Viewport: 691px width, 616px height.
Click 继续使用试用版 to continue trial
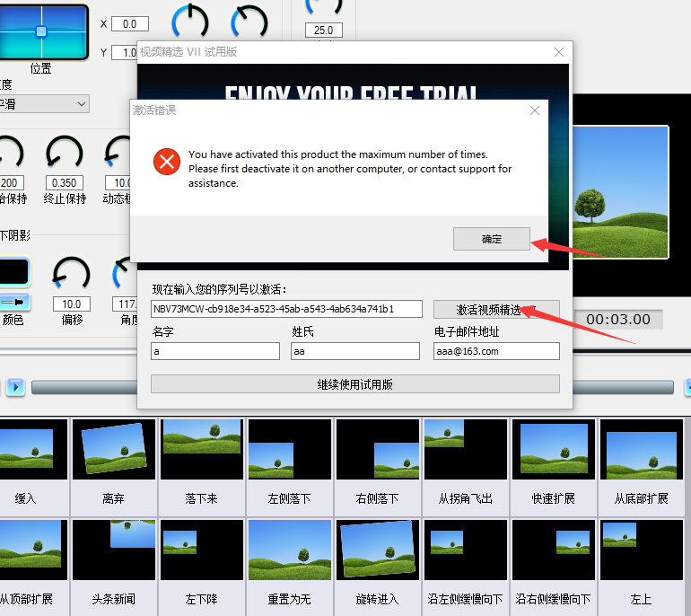(354, 384)
